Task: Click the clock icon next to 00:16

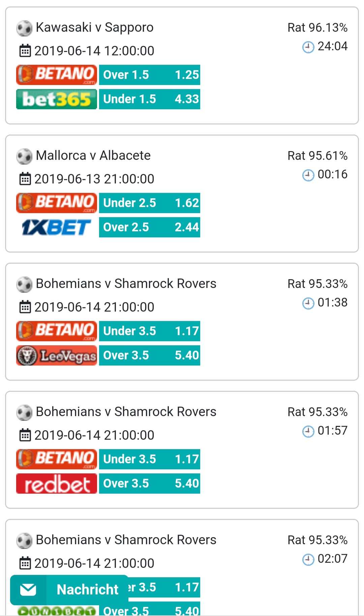Action: 308,175
